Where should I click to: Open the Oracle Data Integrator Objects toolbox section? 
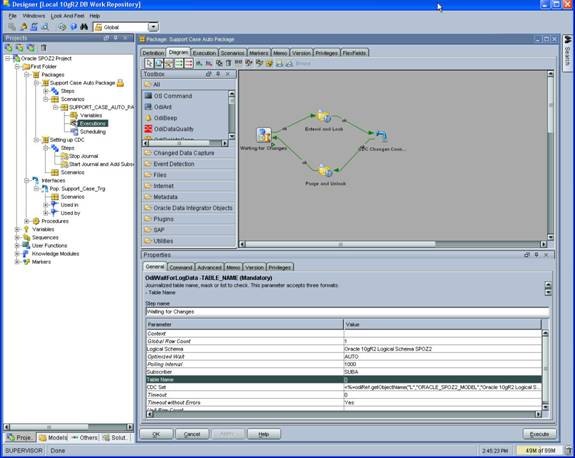[188, 208]
